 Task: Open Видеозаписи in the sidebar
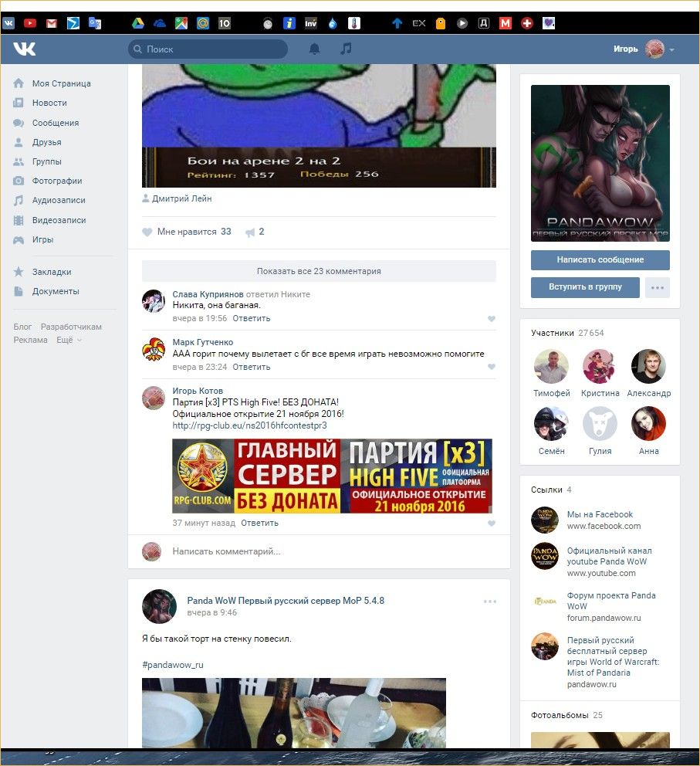(x=59, y=220)
